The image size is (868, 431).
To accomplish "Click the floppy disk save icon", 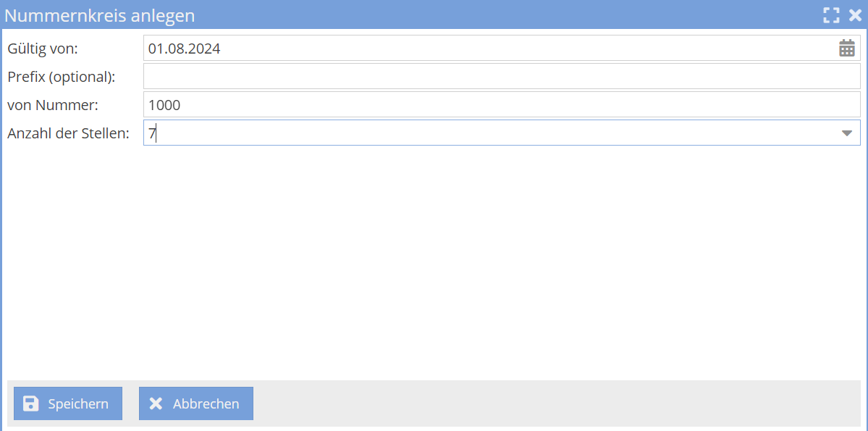I will (31, 403).
